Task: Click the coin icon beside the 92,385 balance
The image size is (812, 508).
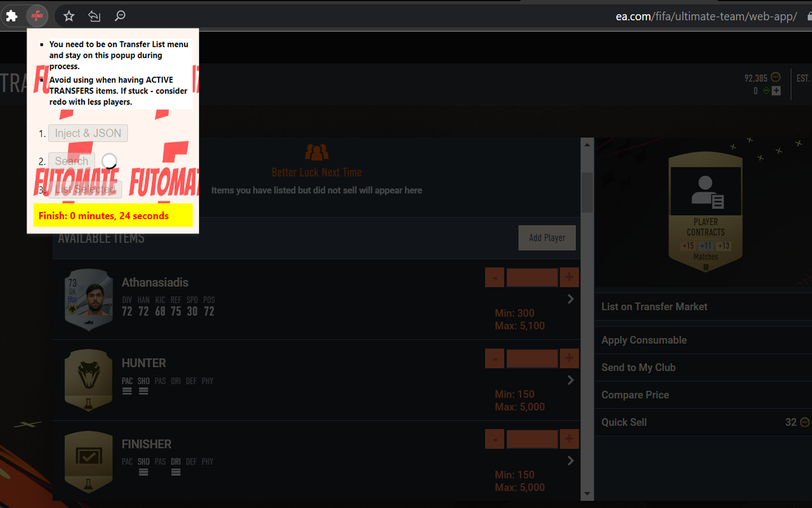Action: click(776, 78)
